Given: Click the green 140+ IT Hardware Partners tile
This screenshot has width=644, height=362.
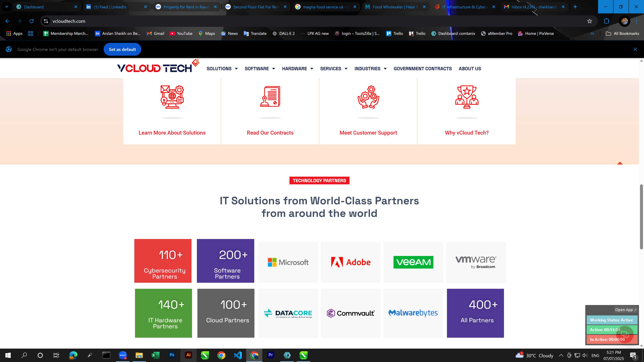Looking at the screenshot, I should coord(163,313).
